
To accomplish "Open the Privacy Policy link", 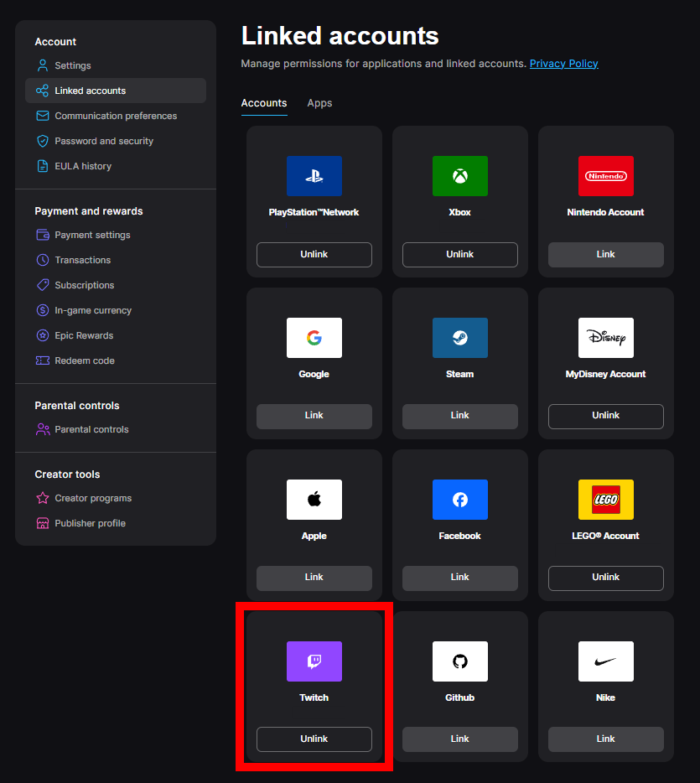I will pos(563,64).
